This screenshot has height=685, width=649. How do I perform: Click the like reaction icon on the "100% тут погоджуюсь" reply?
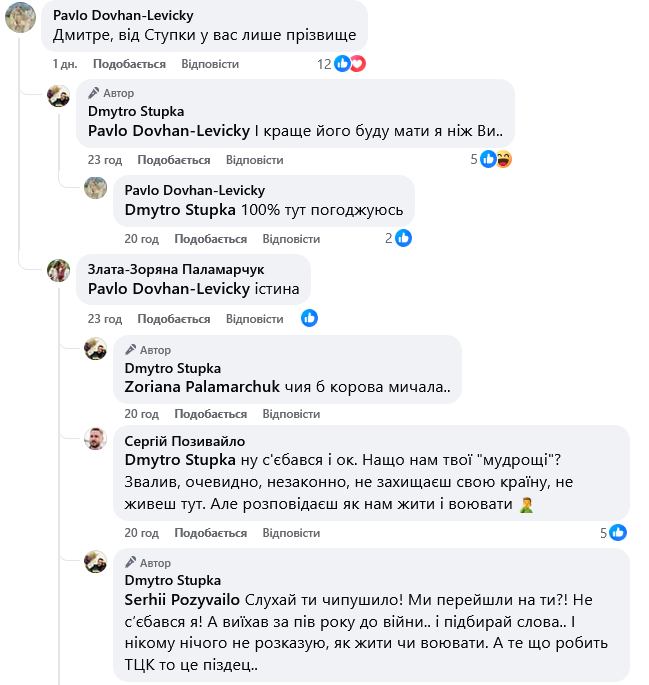(x=403, y=238)
